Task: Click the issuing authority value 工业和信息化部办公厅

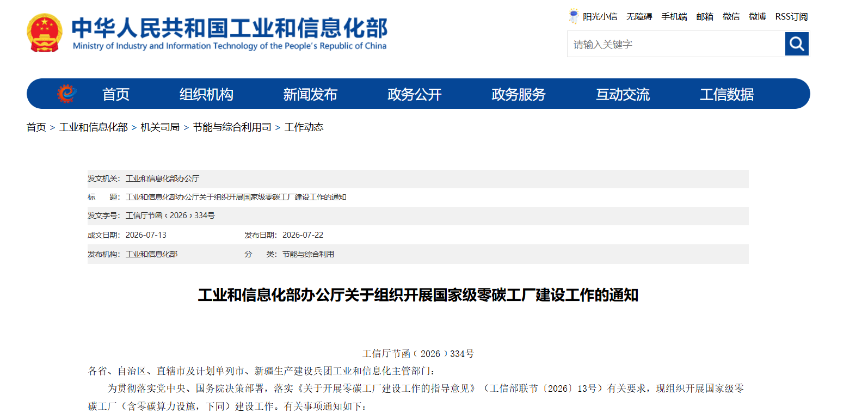Action: [162, 178]
